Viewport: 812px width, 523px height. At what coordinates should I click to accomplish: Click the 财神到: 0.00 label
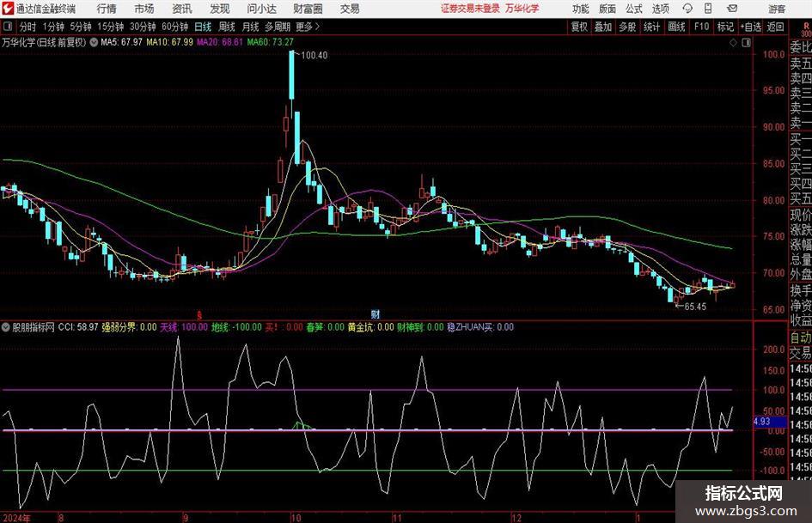click(420, 327)
